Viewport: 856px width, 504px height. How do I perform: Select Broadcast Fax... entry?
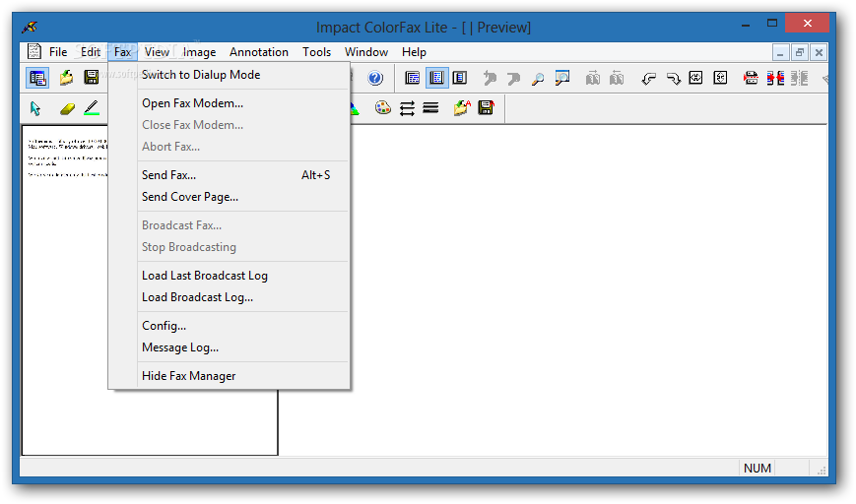pos(229,225)
